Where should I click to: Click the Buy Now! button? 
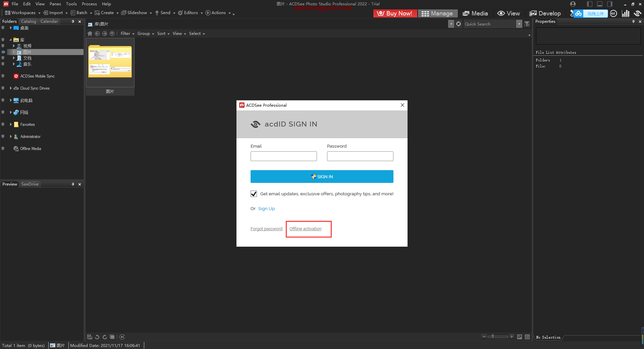click(x=395, y=13)
